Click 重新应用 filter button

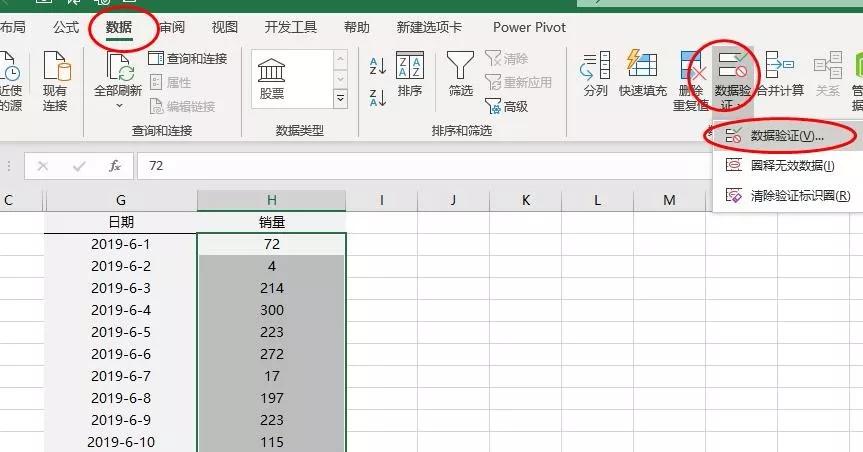pos(518,83)
